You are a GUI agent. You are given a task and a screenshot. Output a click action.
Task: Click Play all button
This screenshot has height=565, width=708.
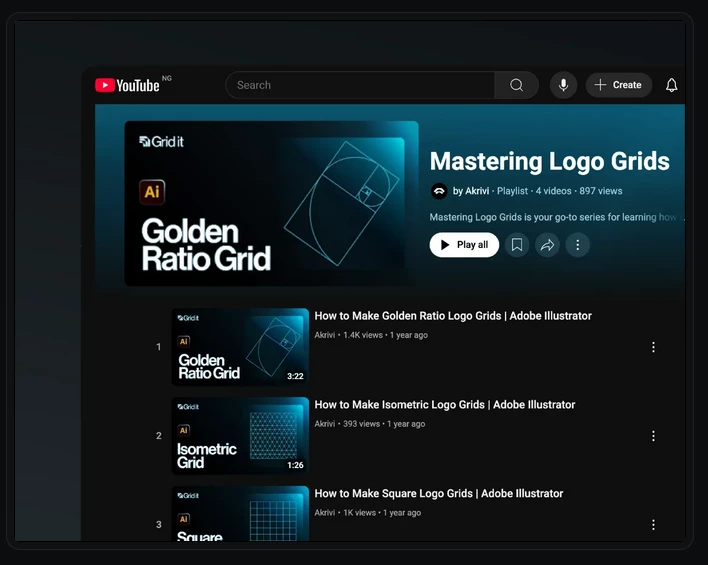(464, 245)
